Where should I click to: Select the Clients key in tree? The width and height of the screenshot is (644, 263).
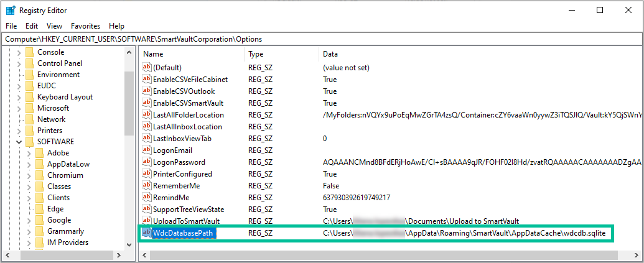click(x=58, y=198)
